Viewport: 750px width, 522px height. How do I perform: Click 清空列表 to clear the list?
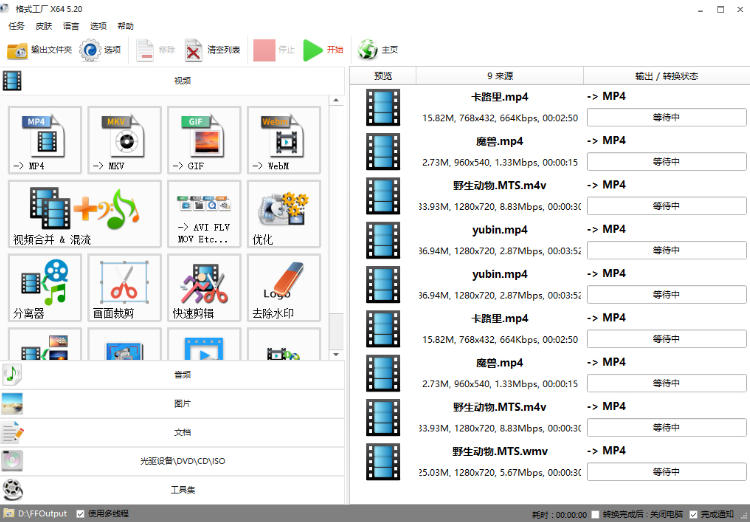pos(213,49)
